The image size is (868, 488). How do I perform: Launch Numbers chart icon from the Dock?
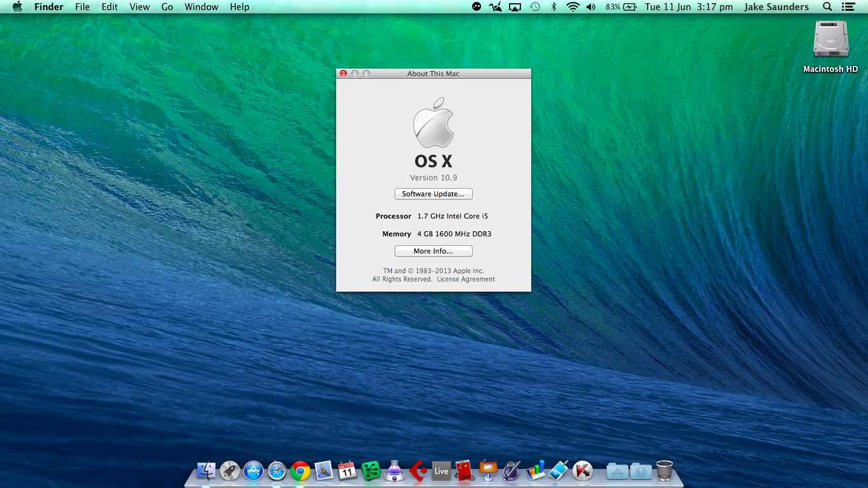[536, 471]
